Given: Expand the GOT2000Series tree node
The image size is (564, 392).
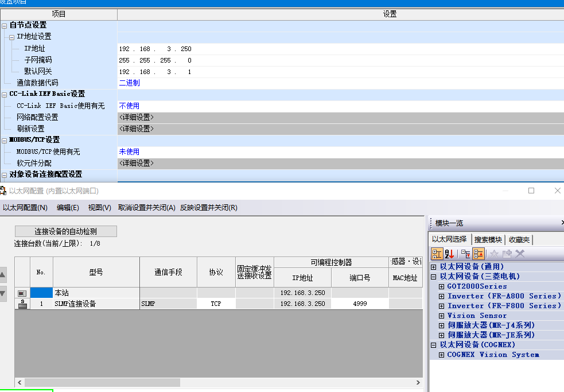Looking at the screenshot, I should pos(442,286).
